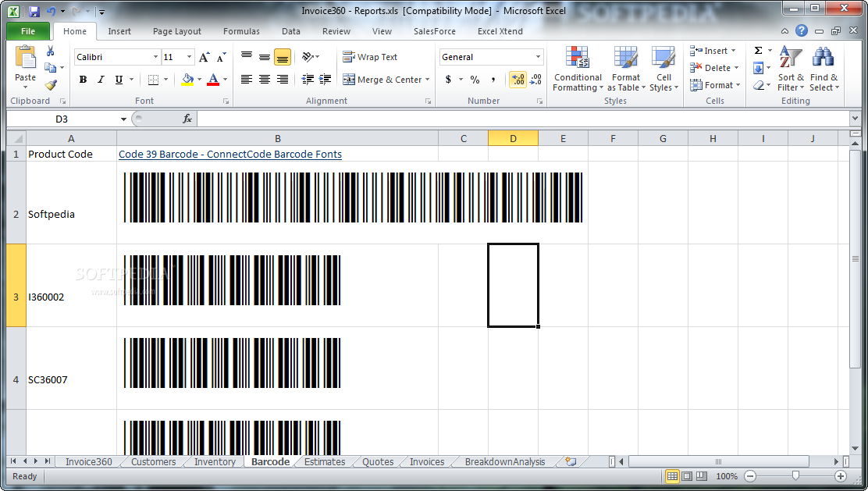The width and height of the screenshot is (868, 491).
Task: Click the Orientation text angle icon
Action: [x=308, y=56]
